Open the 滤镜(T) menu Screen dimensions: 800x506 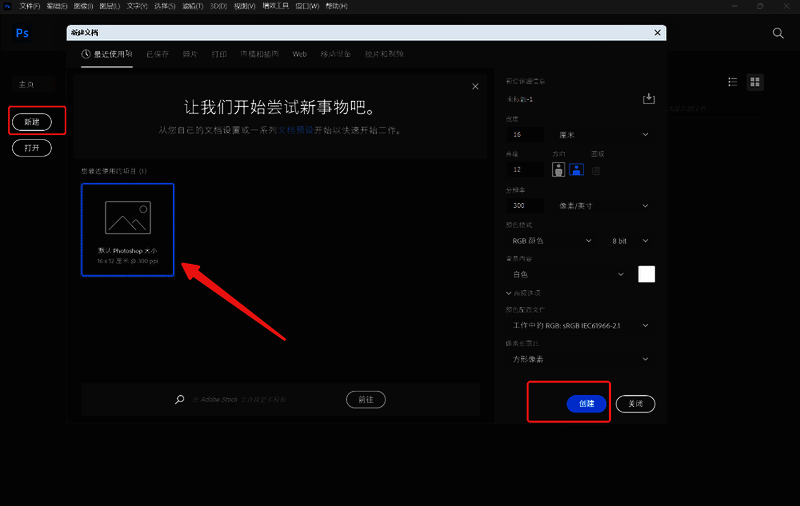pyautogui.click(x=192, y=6)
